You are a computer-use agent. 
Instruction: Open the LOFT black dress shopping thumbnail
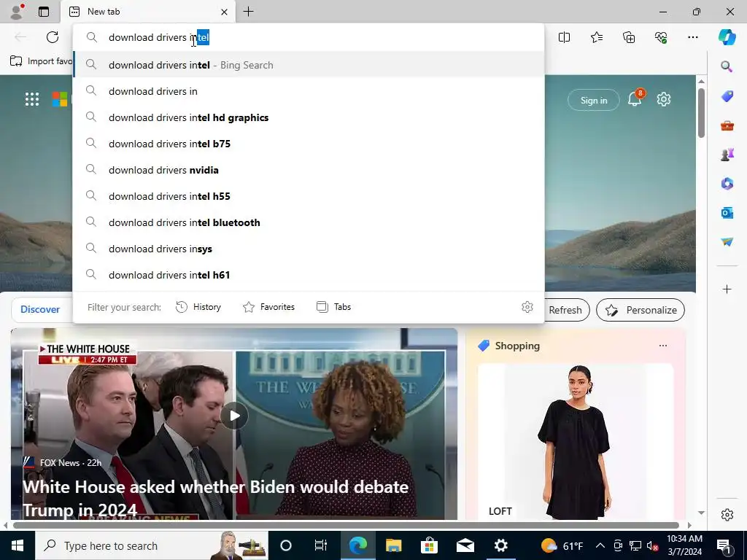(x=576, y=442)
